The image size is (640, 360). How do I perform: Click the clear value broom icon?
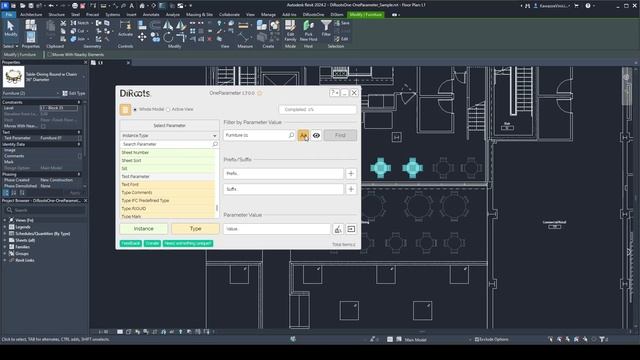point(338,229)
